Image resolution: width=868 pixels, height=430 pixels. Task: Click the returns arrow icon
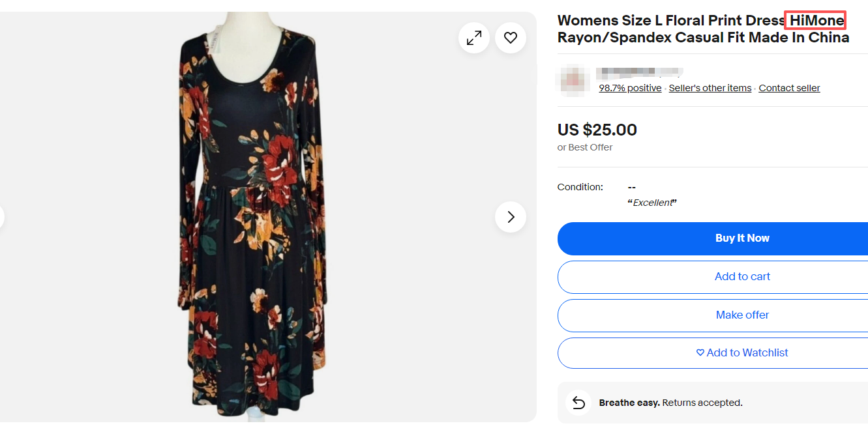click(x=578, y=403)
